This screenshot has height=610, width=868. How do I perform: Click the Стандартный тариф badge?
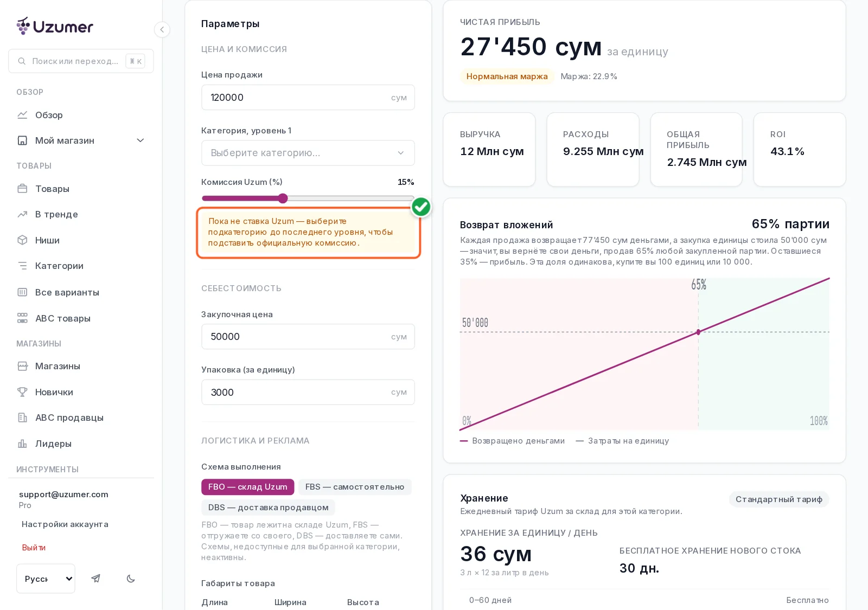tap(778, 499)
